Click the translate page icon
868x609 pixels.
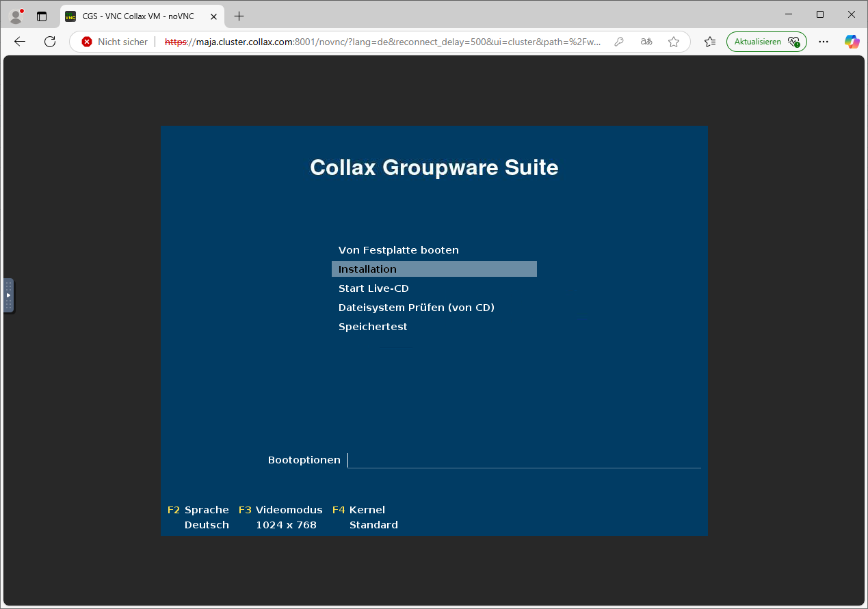(x=646, y=42)
